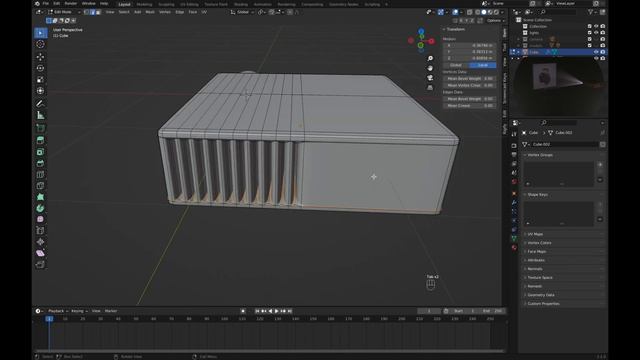
Task: Select the Scale tool
Action: [x=40, y=80]
